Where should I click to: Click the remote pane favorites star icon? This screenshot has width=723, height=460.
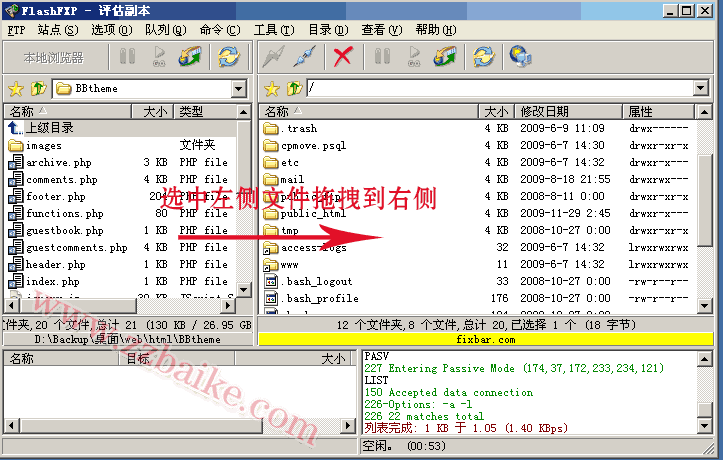272,88
